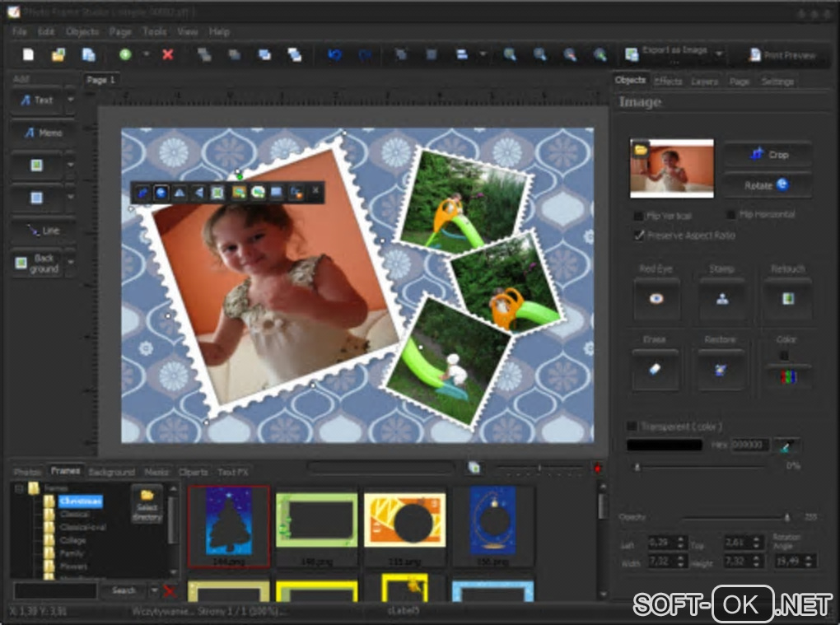Click the black transparent color swatch
Screen dimensions: 840x625
coord(665,445)
